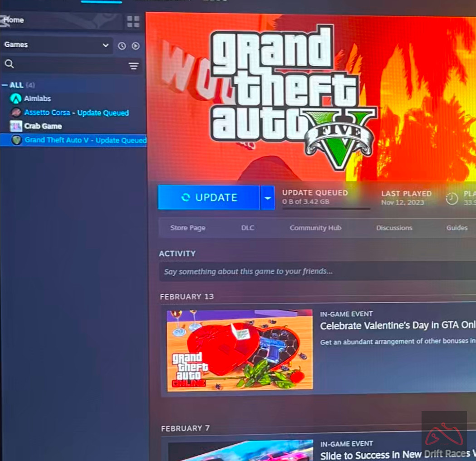Click the recent activity clock icon
476x461 pixels.
tap(122, 46)
